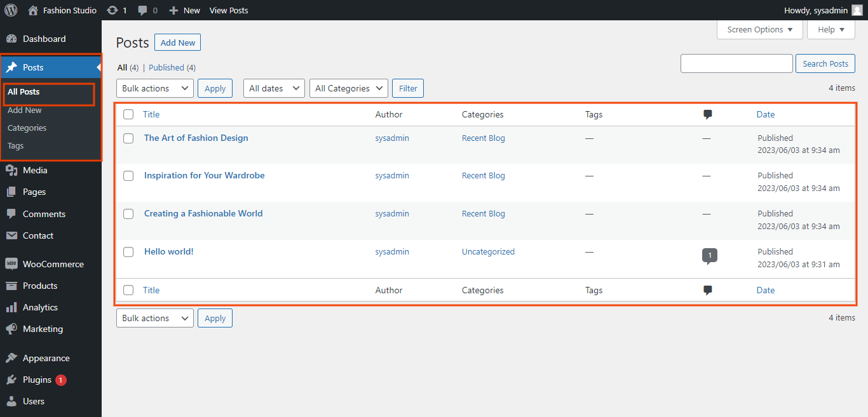Expand the All dates dropdown
This screenshot has height=417, width=868.
274,88
